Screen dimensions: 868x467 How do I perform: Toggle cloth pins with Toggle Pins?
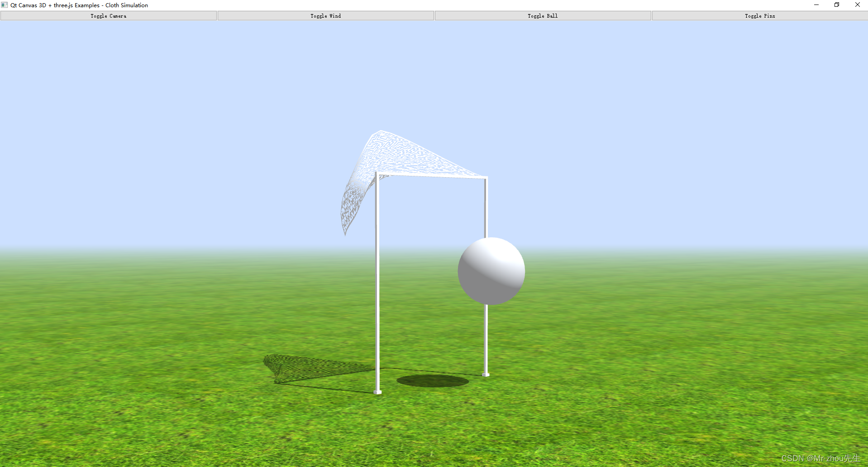[x=759, y=15]
